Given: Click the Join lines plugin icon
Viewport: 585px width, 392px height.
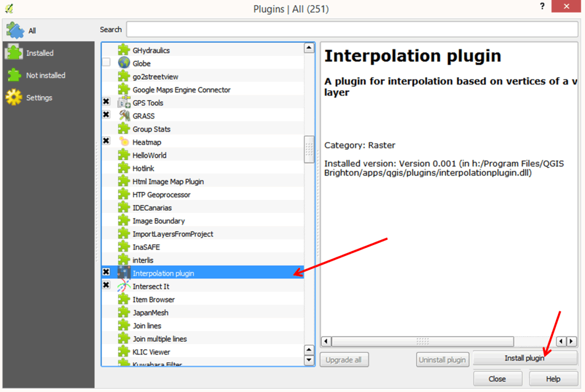Looking at the screenshot, I should pyautogui.click(x=123, y=325).
